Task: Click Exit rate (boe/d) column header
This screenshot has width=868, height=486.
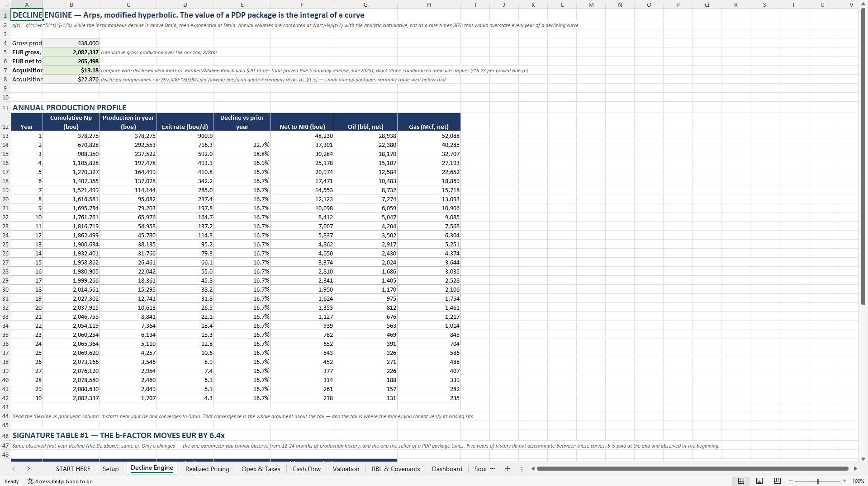Action: click(x=185, y=122)
